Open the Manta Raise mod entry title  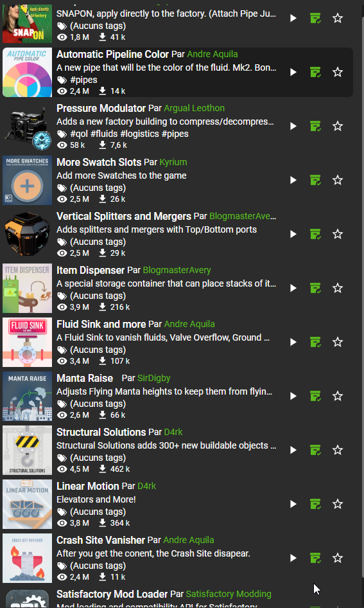click(85, 378)
